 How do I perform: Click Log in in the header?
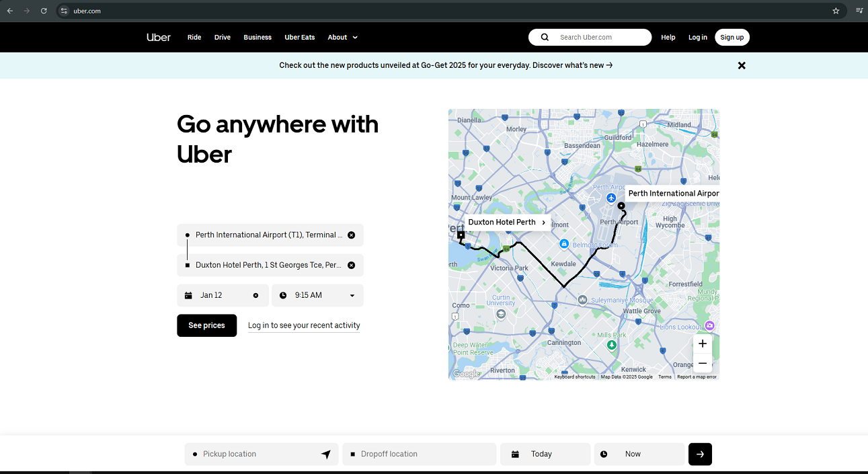tap(698, 37)
